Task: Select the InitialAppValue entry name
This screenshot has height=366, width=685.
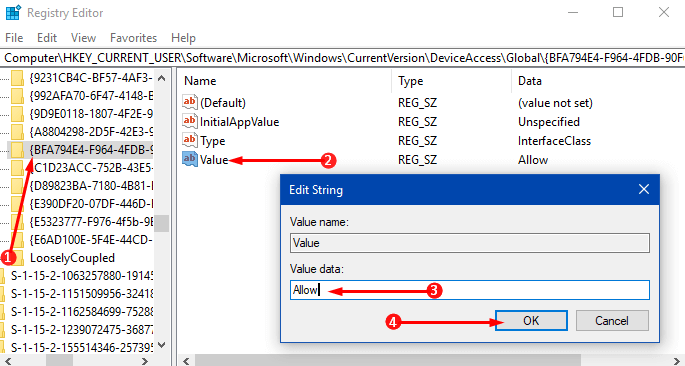Action: tap(239, 122)
